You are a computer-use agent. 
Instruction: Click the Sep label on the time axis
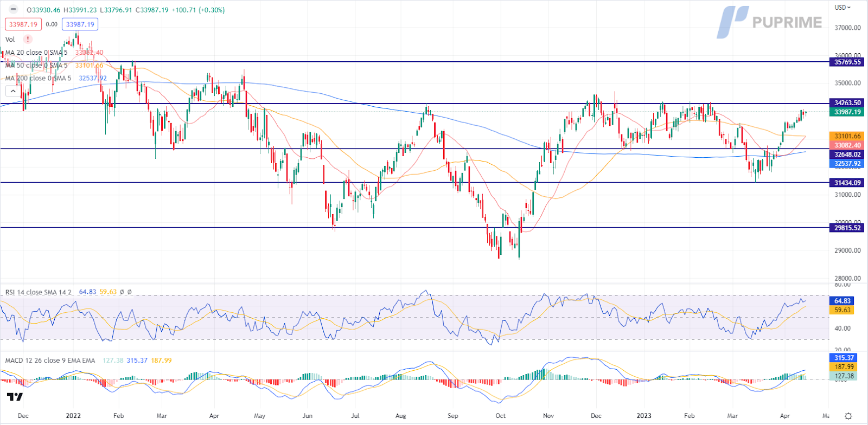453,416
